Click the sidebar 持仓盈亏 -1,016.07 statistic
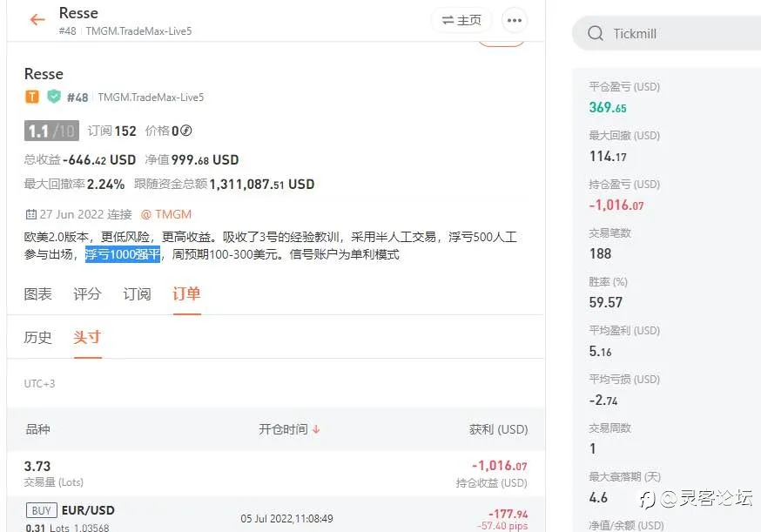 616,205
